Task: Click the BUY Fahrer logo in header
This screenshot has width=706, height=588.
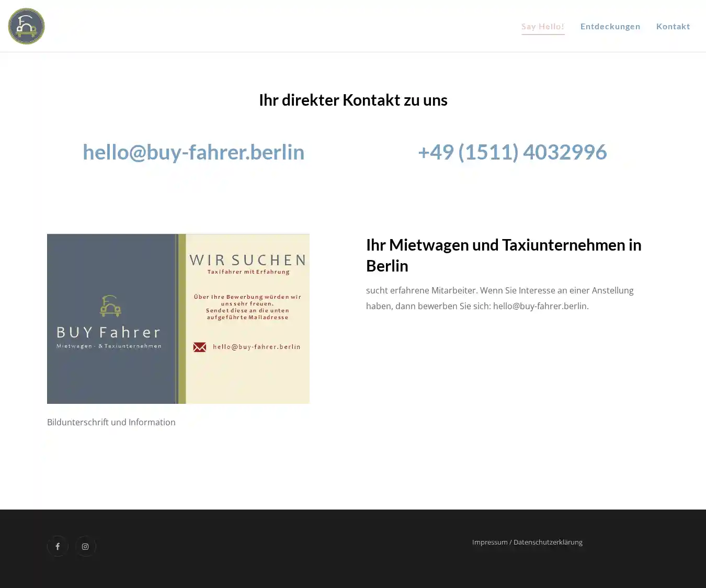Action: 26,26
